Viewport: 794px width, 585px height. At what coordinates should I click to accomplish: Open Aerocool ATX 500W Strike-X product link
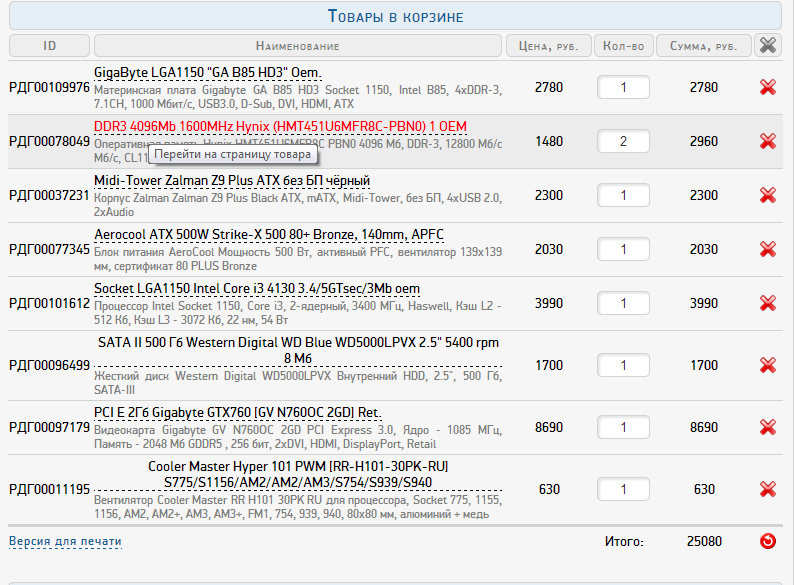(269, 235)
